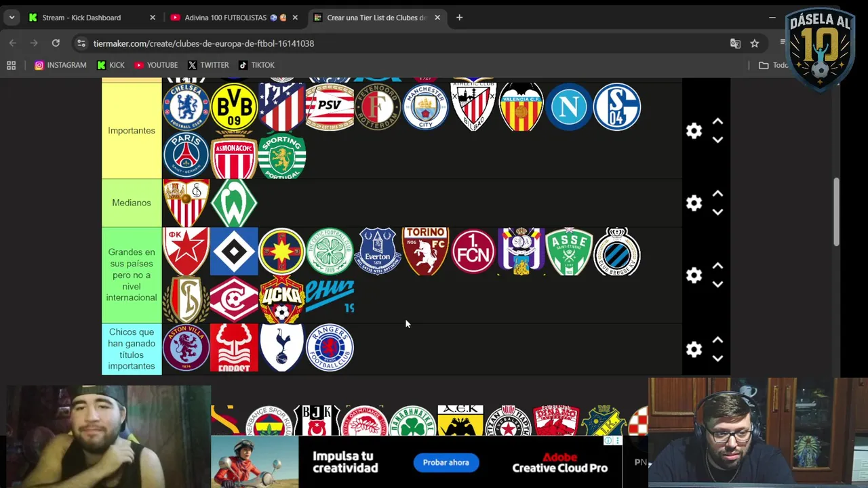Click the Sevilla crest in Medianos row

[x=186, y=203]
